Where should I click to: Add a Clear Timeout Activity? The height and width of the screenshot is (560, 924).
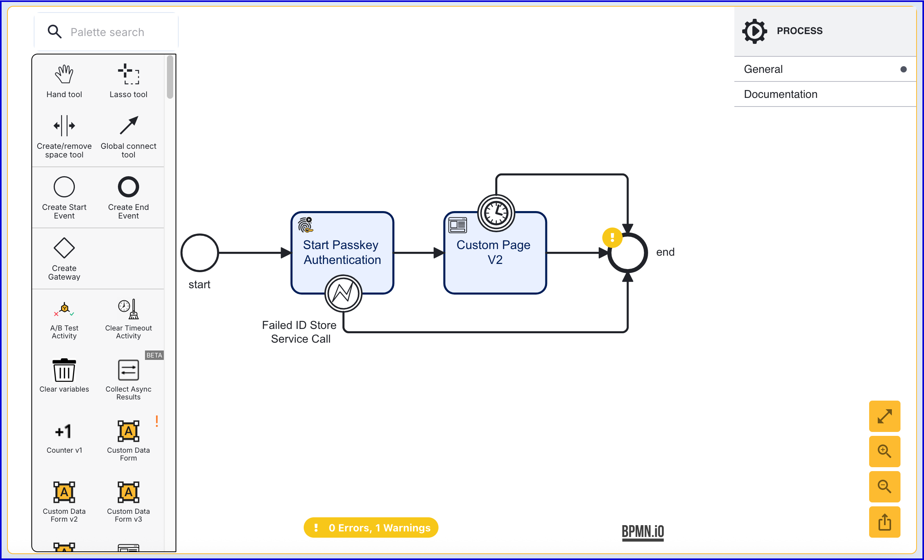tap(129, 309)
